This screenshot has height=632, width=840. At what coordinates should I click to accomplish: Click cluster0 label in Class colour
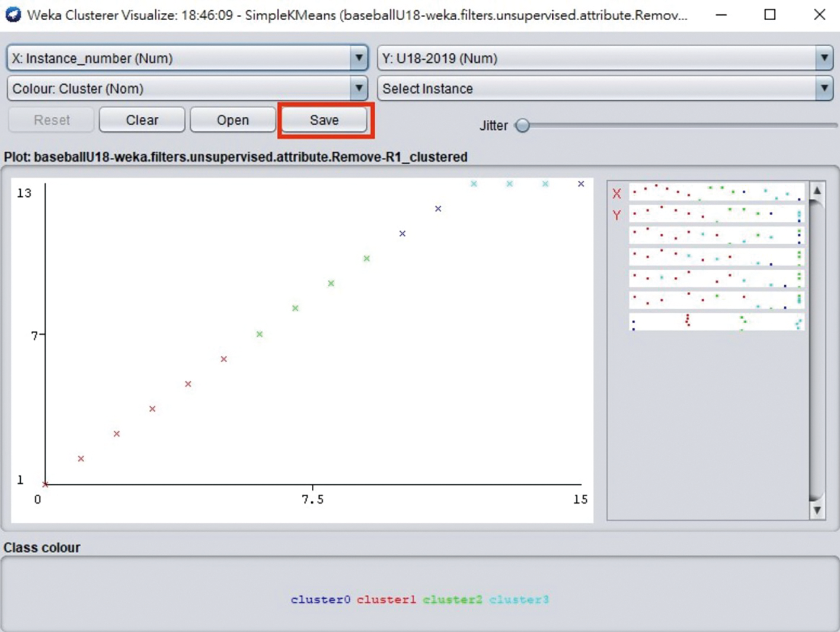[321, 599]
